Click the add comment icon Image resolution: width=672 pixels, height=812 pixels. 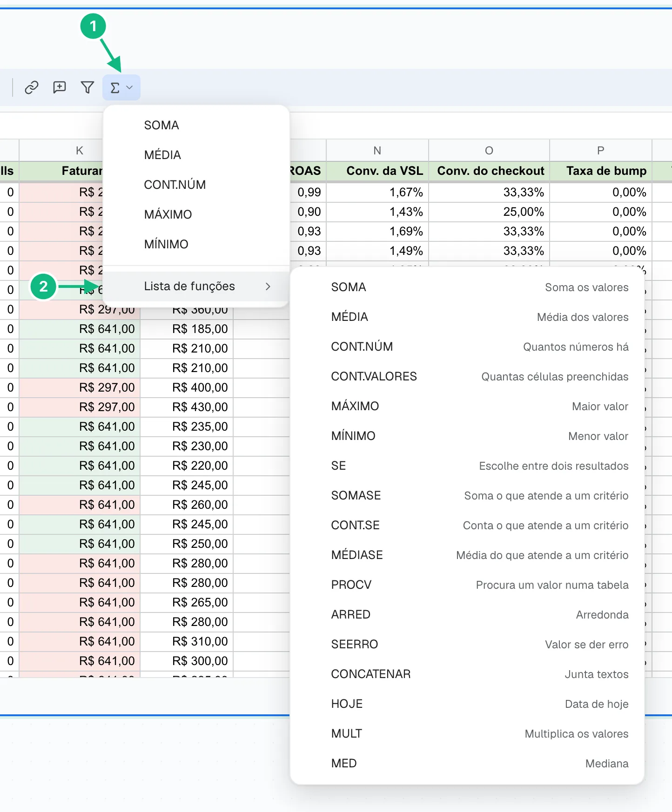click(x=59, y=87)
